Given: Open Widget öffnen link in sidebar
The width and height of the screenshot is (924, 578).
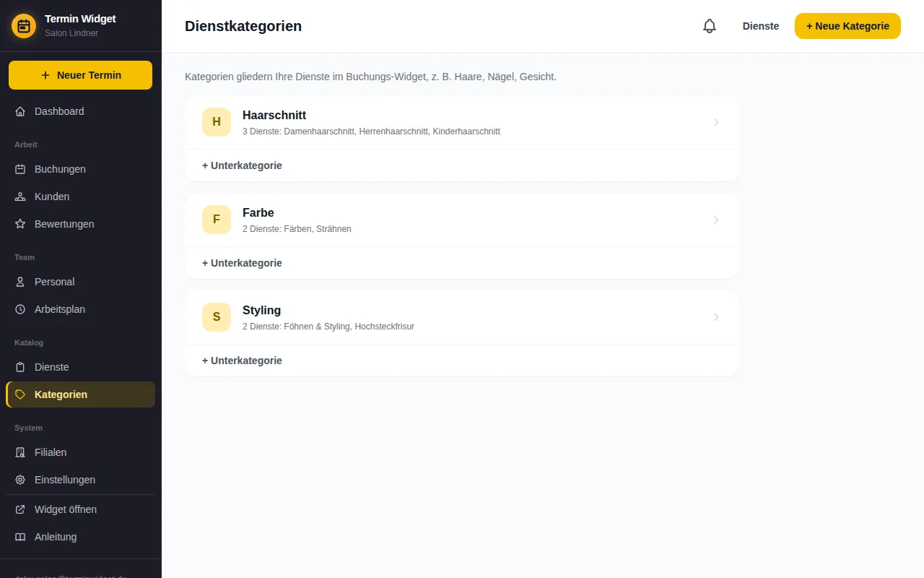Looking at the screenshot, I should [x=80, y=509].
